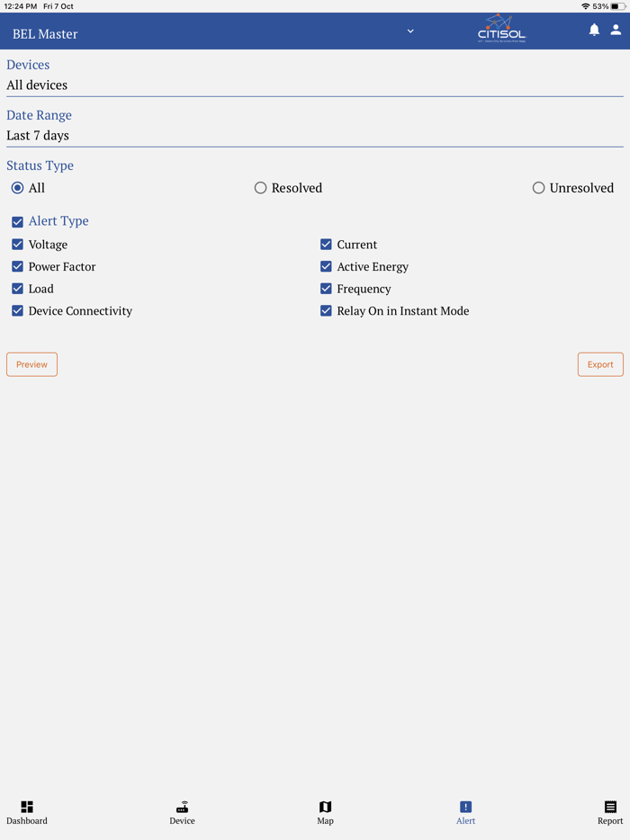630x840 pixels.
Task: Open the Report list icon
Action: pyautogui.click(x=610, y=807)
